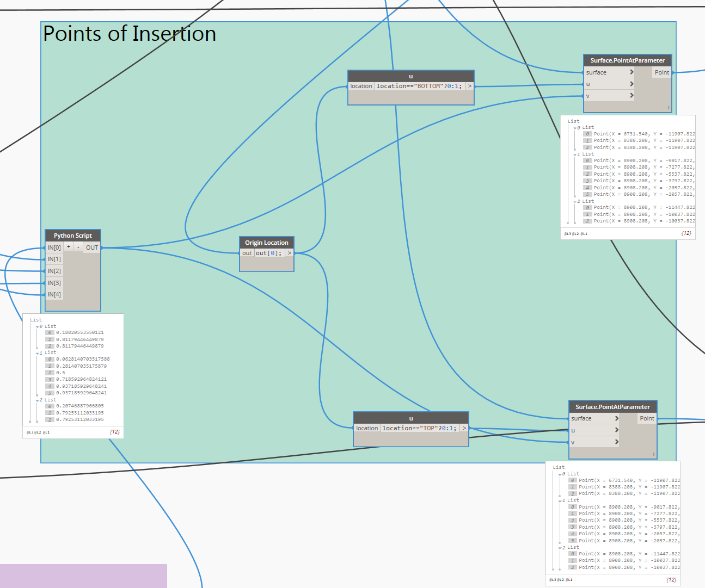Open the surface port chevron on lower Surface.PointAtParameter
This screenshot has height=588, width=705.
[x=617, y=418]
